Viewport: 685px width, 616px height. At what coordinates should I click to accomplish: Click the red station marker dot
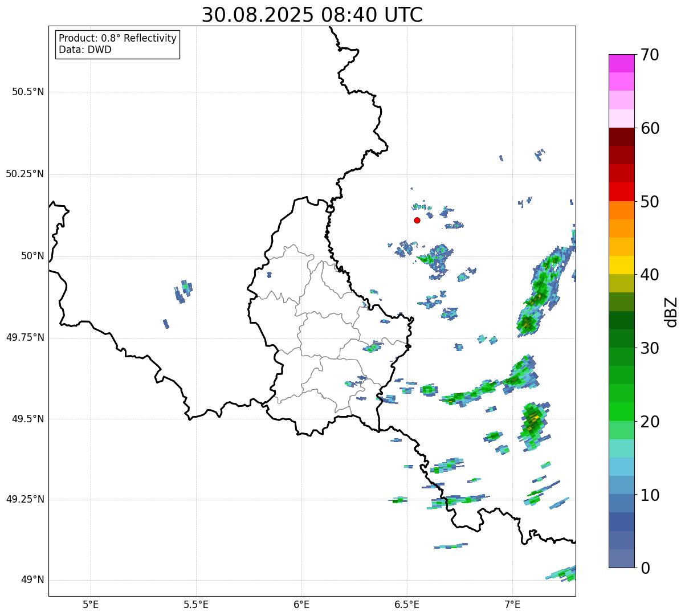click(x=417, y=220)
